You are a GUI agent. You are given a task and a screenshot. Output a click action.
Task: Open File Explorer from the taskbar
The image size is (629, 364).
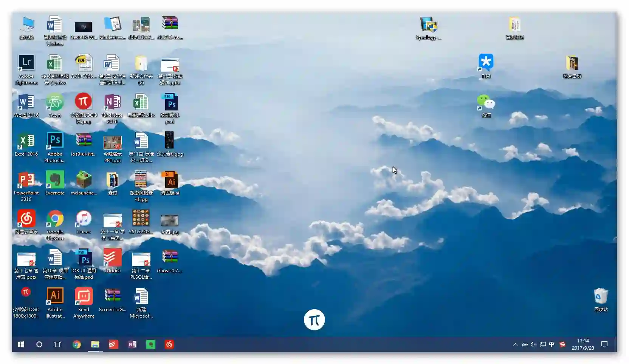95,344
